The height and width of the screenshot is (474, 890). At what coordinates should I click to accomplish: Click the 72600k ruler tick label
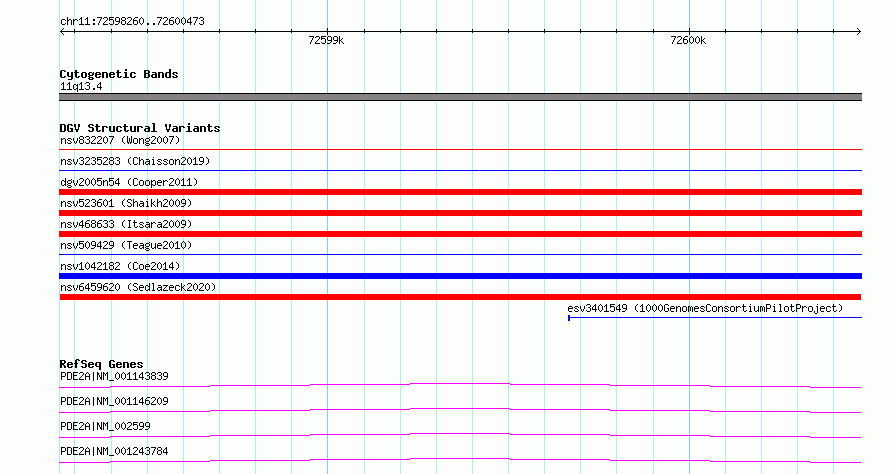pyautogui.click(x=688, y=40)
